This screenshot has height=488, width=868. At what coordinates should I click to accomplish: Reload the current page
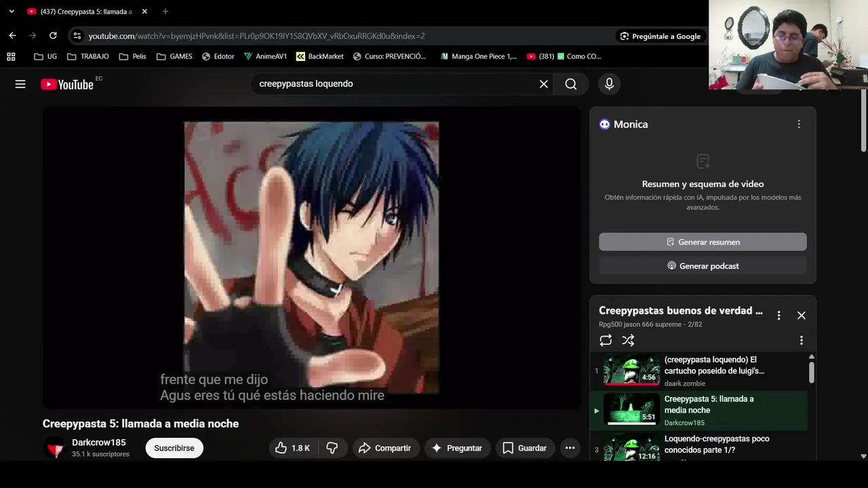[53, 36]
